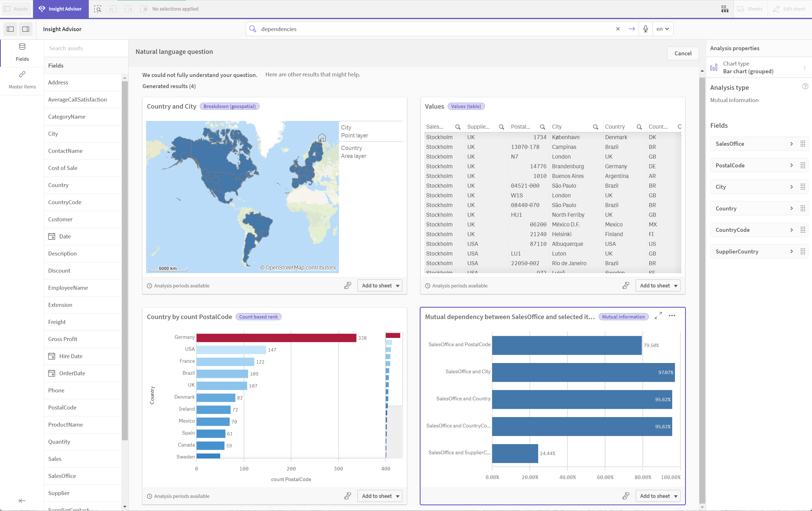Image resolution: width=812 pixels, height=511 pixels.
Task: Expand the SalesOffice field in Analysis properties
Action: (x=791, y=143)
